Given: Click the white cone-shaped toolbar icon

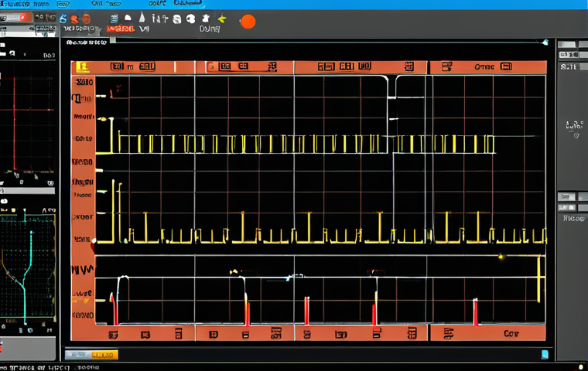Looking at the screenshot, I should (x=142, y=17).
